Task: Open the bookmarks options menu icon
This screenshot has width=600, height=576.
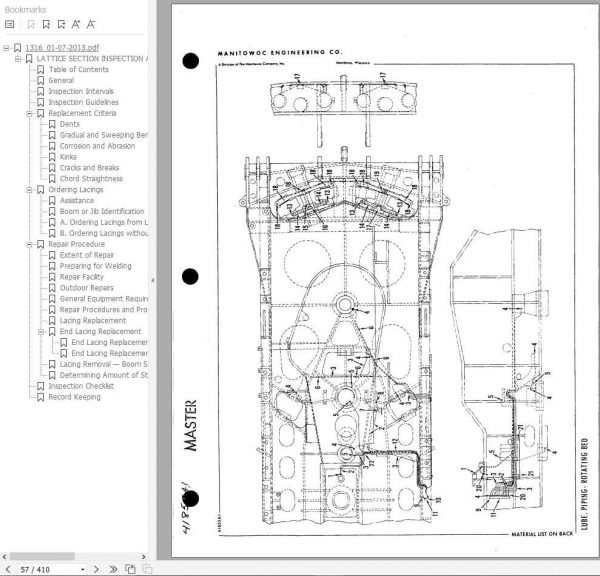Action: point(10,24)
